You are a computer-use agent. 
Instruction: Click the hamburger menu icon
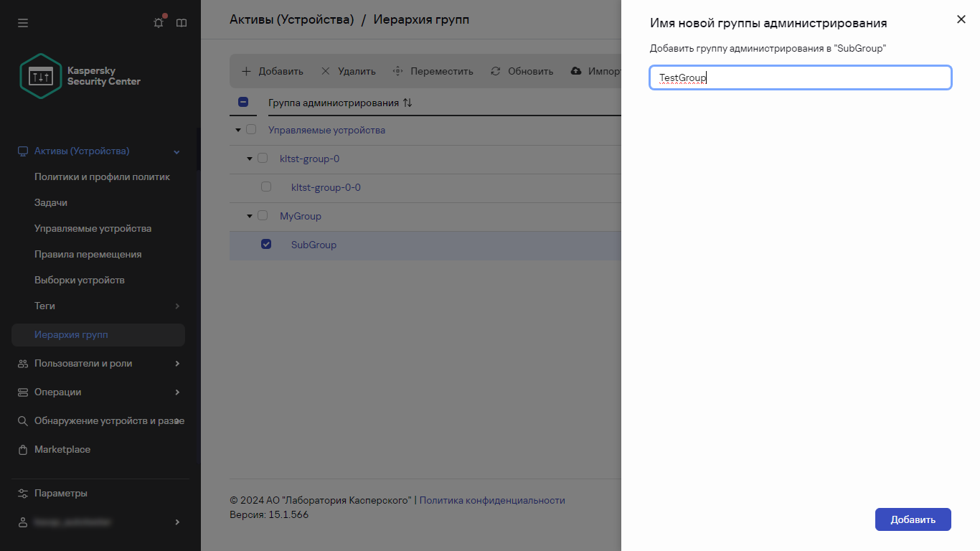click(x=23, y=23)
